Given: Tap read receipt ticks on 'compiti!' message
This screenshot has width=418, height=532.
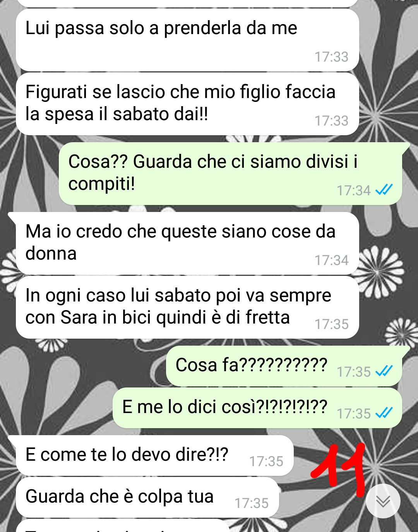Looking at the screenshot, I should 384,189.
